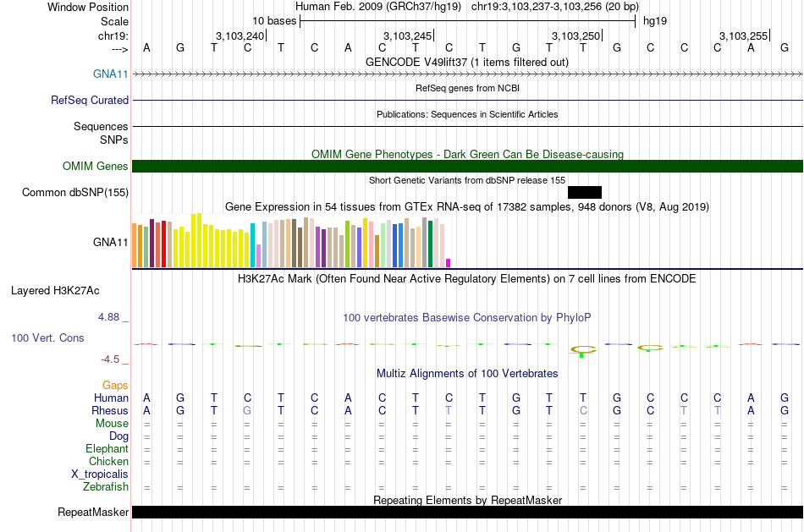Open Common dbSNP(155) track settings label
The width and height of the screenshot is (804, 532).
75,192
